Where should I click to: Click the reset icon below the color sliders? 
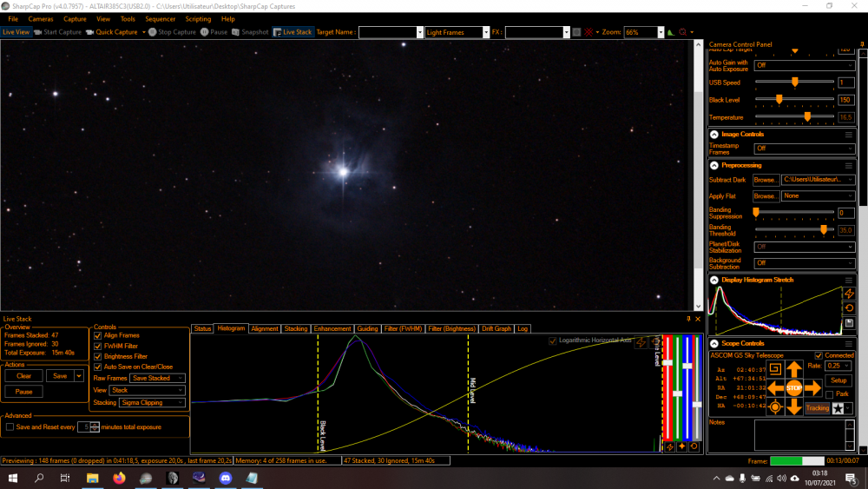pos(694,446)
